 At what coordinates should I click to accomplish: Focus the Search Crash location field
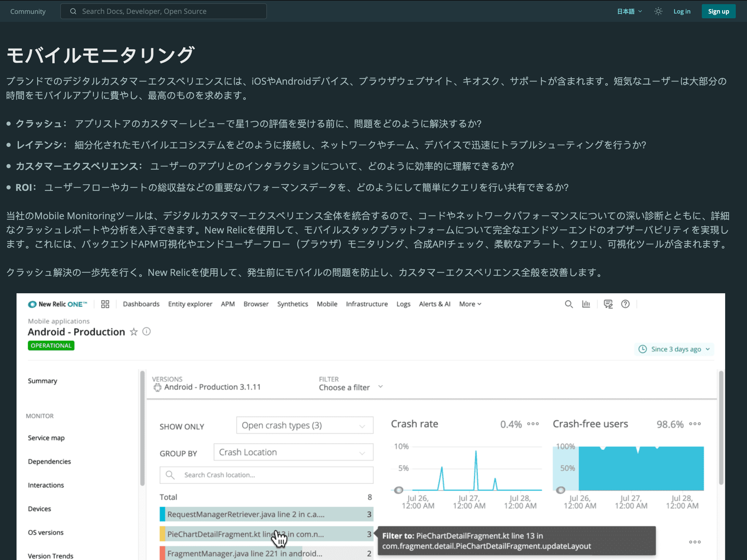tap(266, 475)
